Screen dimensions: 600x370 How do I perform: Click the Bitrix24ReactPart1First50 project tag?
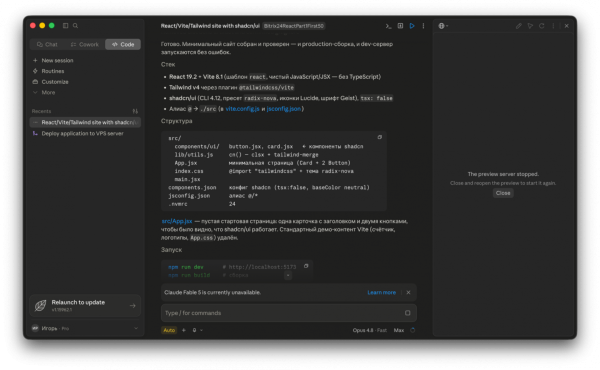point(293,26)
